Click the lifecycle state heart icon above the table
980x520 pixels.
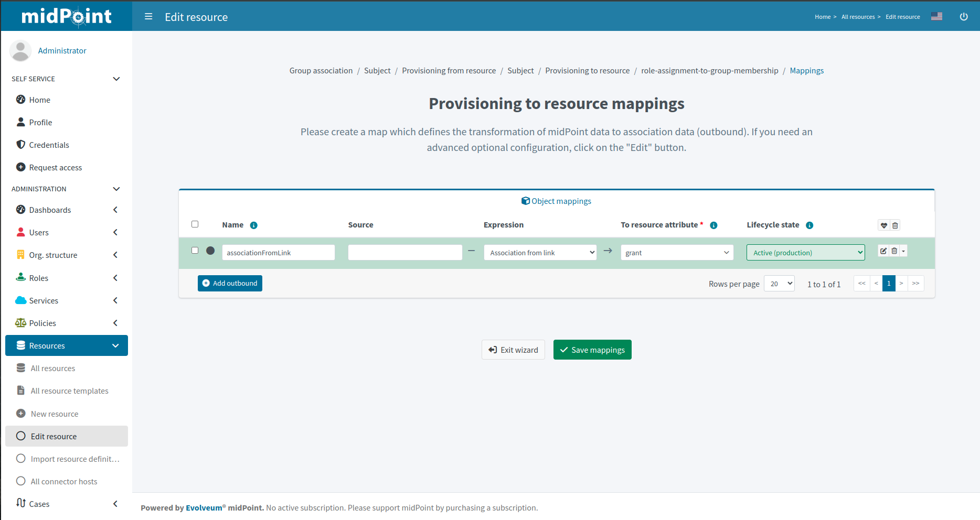point(884,225)
